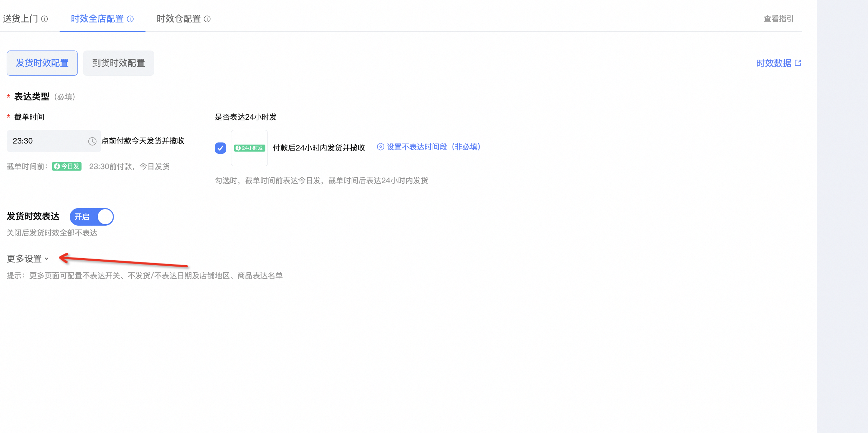Screen dimensions: 868x433
Task: Uncheck the 24小时发 checkbox
Action: pyautogui.click(x=221, y=148)
